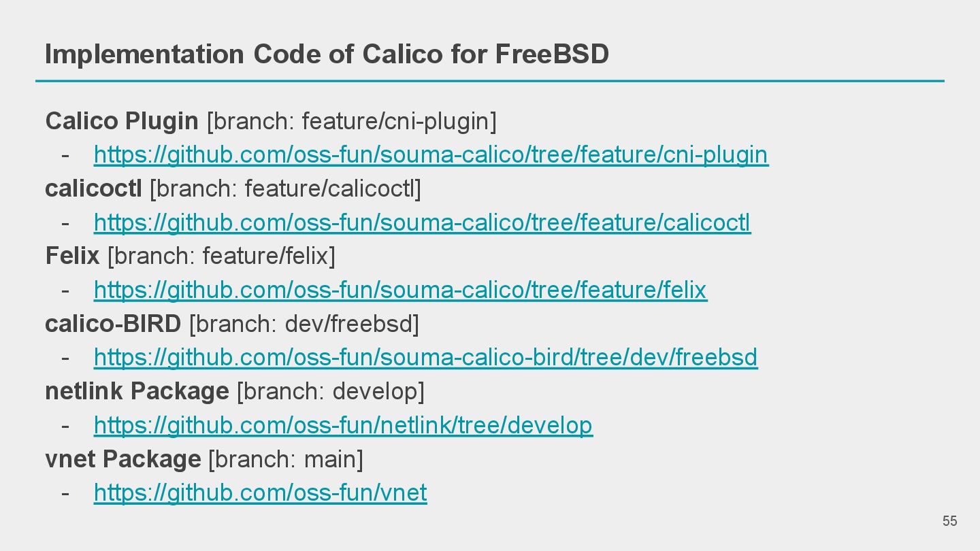Image resolution: width=980 pixels, height=551 pixels.
Task: Click the bold "Calico Plugin" heading
Action: (x=122, y=122)
